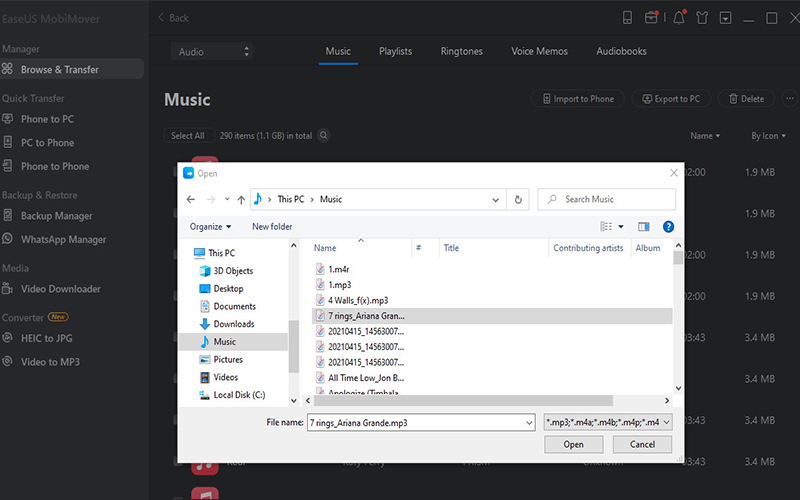Open the toolbox icon with red dot
The image size is (800, 500).
click(652, 18)
